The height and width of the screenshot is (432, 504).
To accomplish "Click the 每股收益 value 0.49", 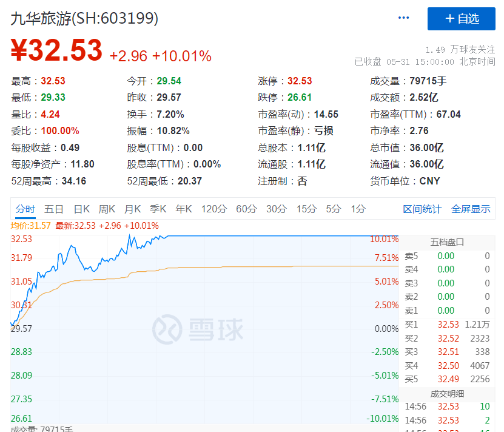I will (x=70, y=147).
